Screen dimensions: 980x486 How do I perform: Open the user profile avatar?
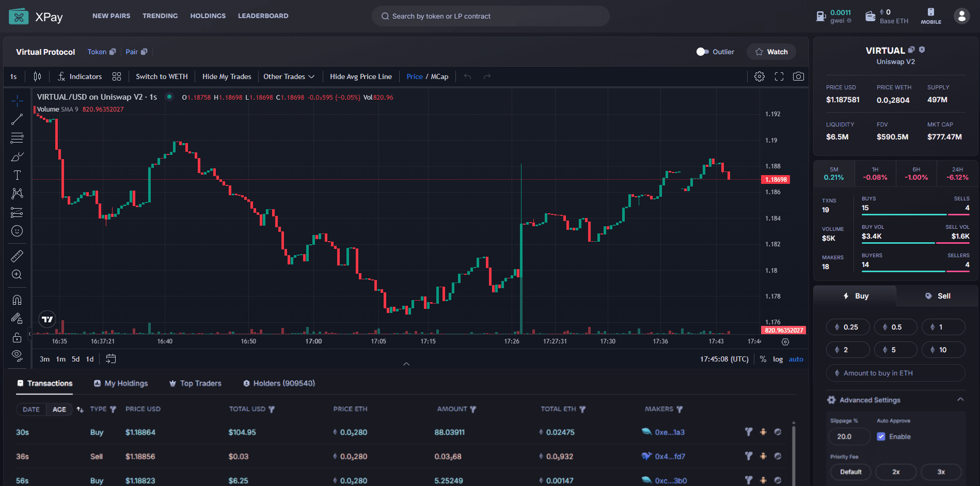[x=961, y=16]
